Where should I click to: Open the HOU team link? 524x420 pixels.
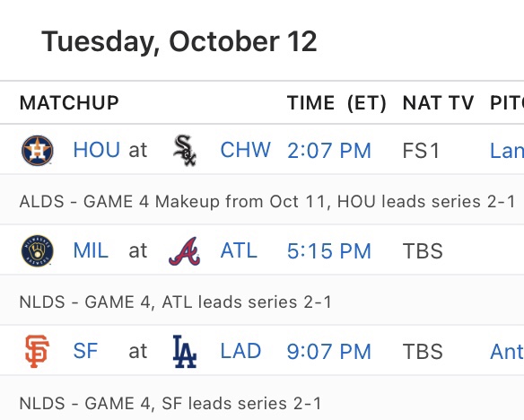[x=97, y=150]
